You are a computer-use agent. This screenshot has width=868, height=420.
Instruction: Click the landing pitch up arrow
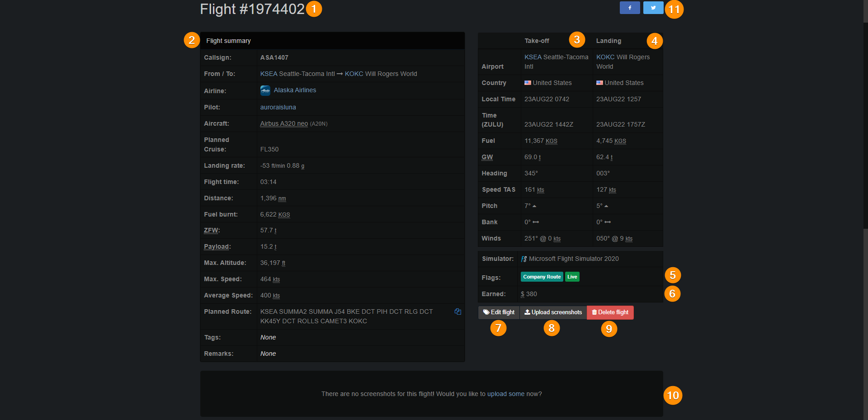point(606,206)
